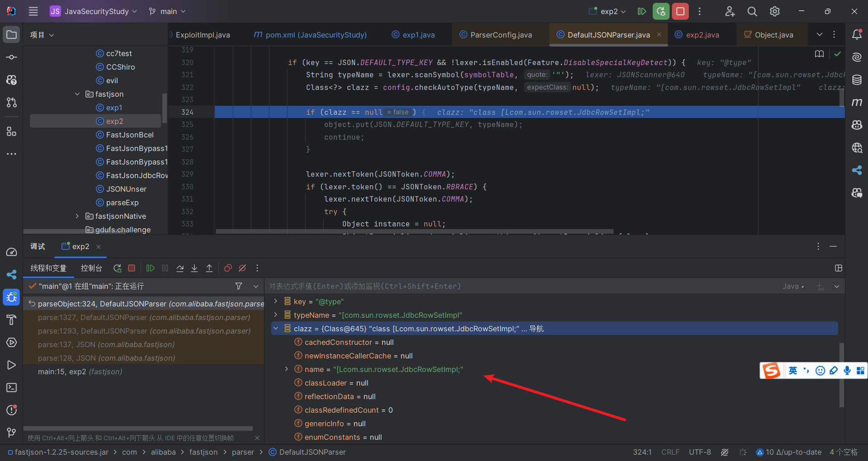Image resolution: width=868 pixels, height=461 pixels.
Task: Open the Debug tool window bug icon
Action: pyautogui.click(x=12, y=297)
